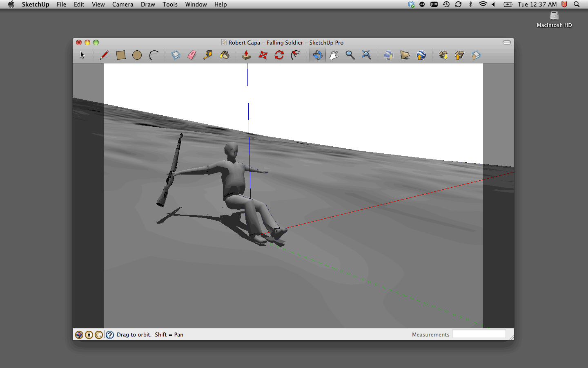This screenshot has width=588, height=368.
Task: Click the battery status menu bar icon
Action: coord(508,4)
